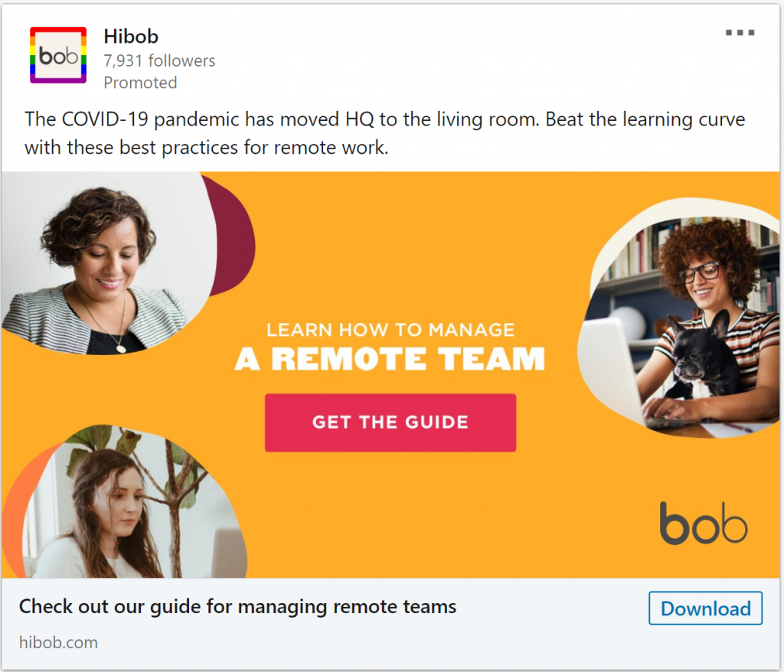Click the orange banner background area
The image size is (784, 672).
[400, 240]
